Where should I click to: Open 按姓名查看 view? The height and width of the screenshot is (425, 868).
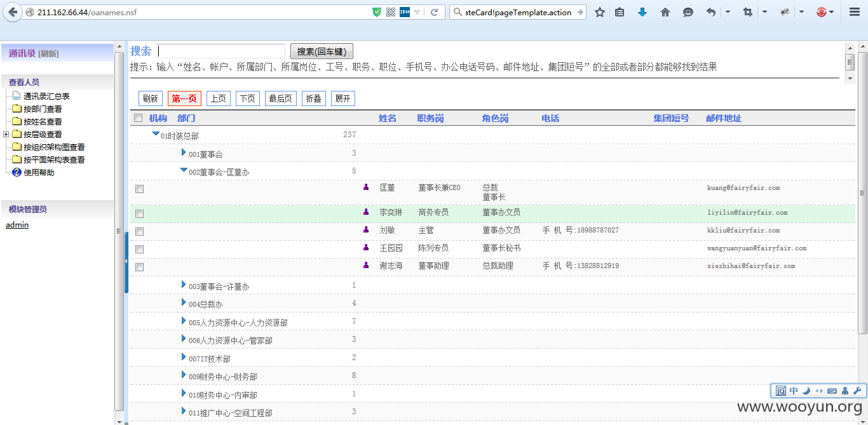tap(43, 122)
